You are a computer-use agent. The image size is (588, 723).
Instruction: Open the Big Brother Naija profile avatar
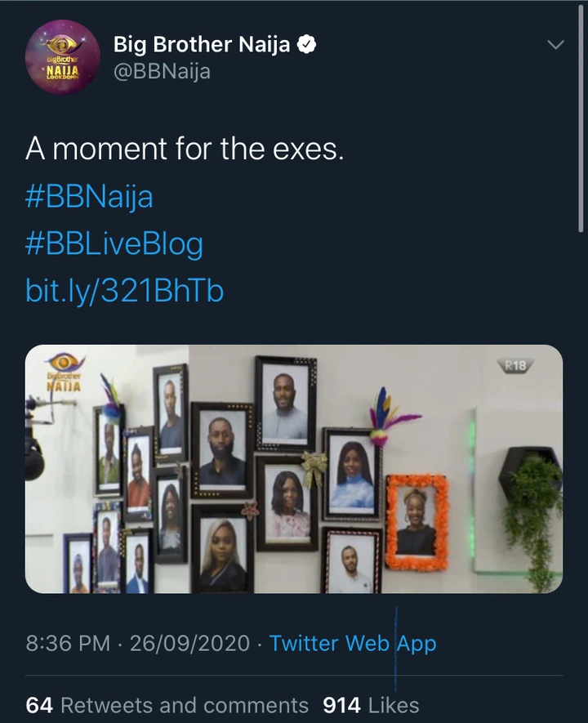click(x=63, y=56)
